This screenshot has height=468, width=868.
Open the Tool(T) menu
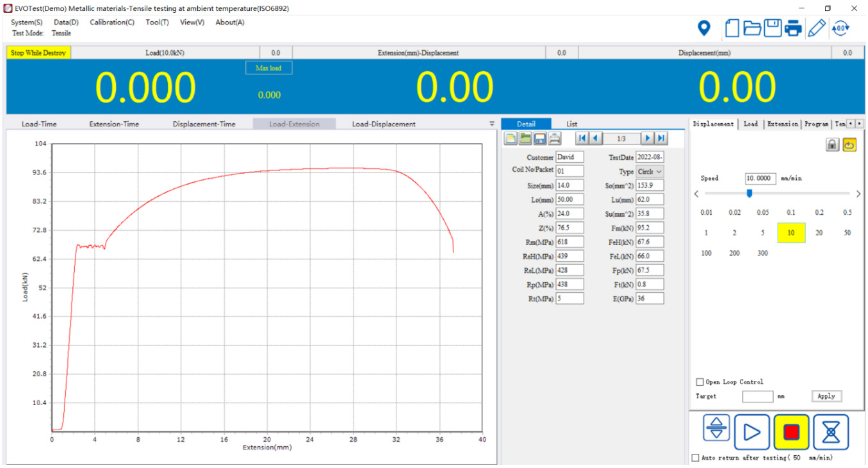click(x=157, y=22)
